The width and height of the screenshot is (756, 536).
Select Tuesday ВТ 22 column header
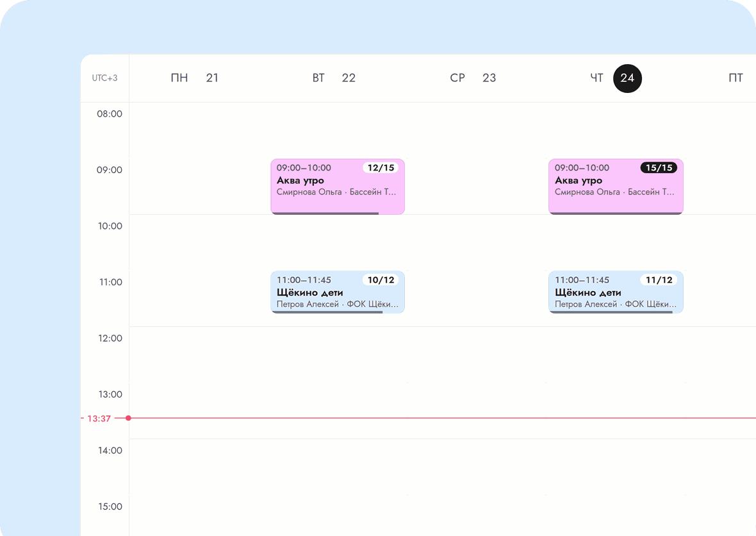(334, 78)
